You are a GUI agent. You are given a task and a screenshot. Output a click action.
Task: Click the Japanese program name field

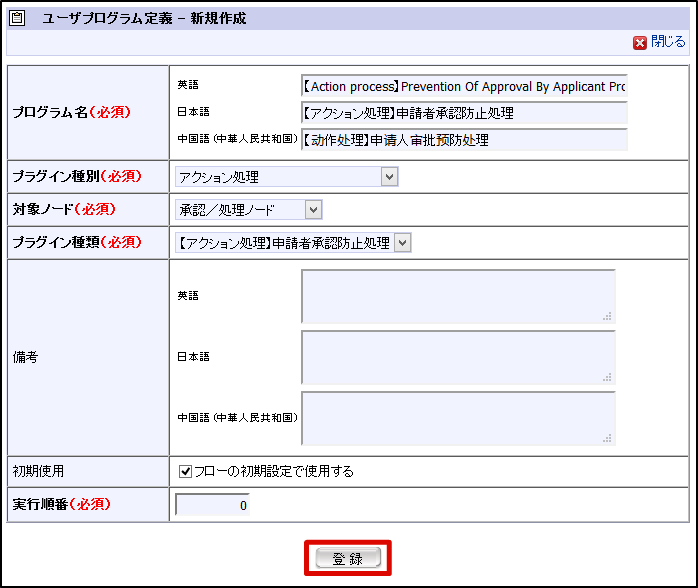point(464,113)
